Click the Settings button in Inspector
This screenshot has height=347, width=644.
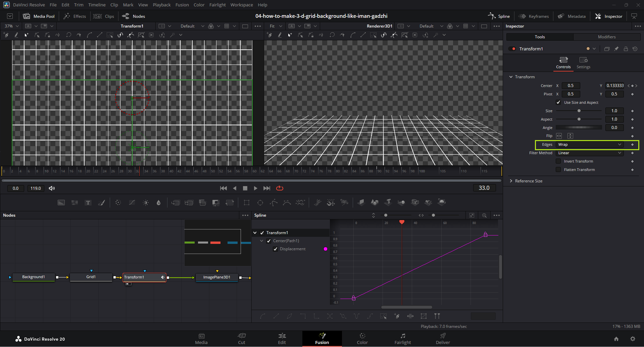pos(583,62)
